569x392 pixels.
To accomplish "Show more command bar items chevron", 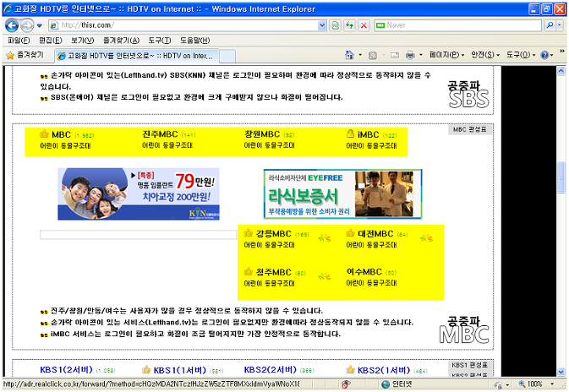I will pos(561,52).
